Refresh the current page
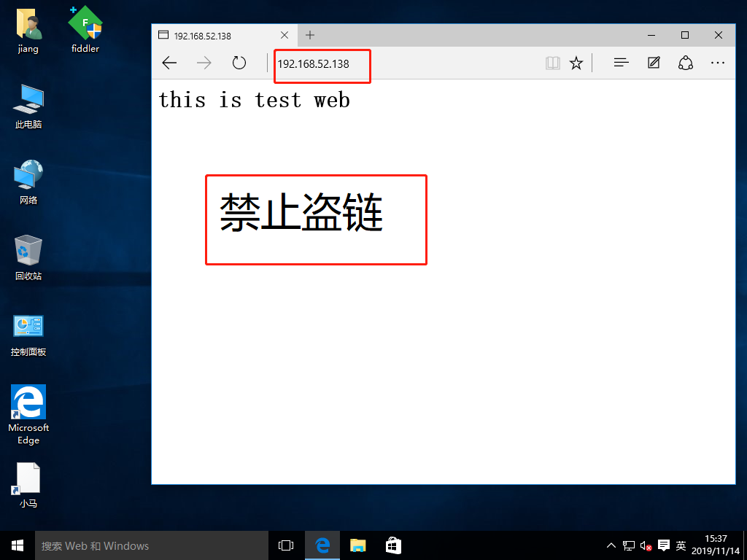This screenshot has width=747, height=560. click(x=239, y=63)
